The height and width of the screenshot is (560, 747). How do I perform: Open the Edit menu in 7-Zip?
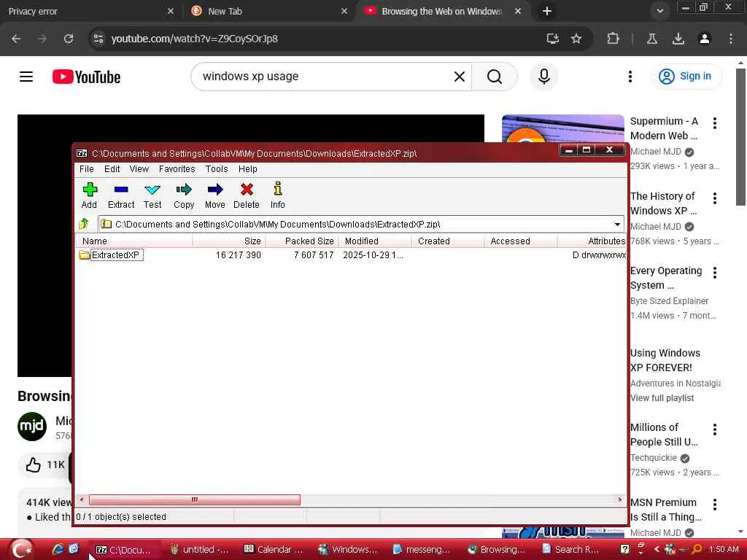pyautogui.click(x=112, y=169)
